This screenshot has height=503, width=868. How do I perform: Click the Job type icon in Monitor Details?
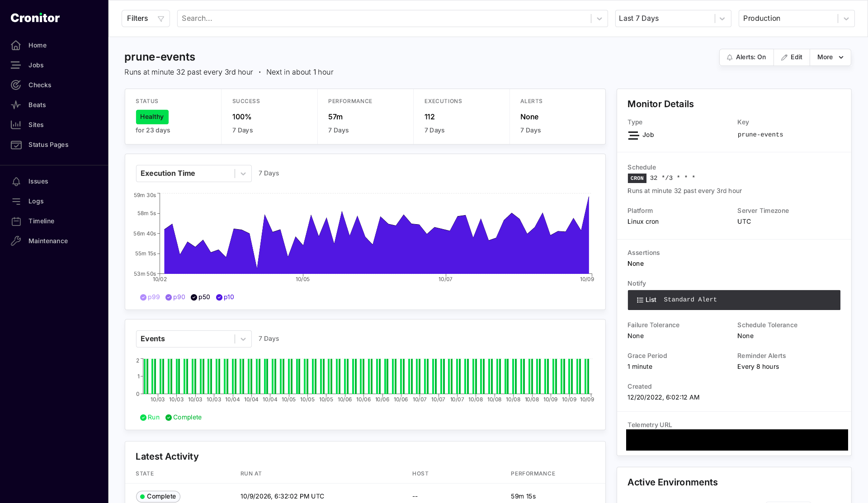(x=633, y=135)
